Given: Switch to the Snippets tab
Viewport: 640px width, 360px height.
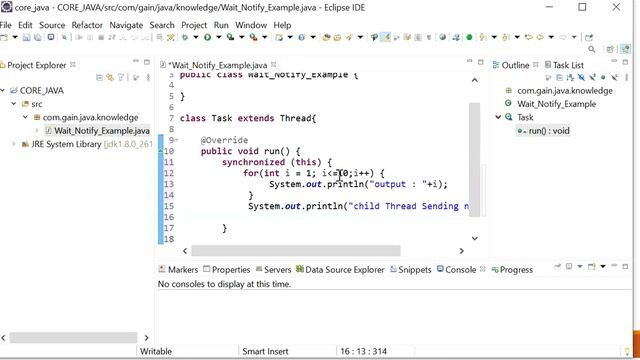Looking at the screenshot, I should coord(411,269).
